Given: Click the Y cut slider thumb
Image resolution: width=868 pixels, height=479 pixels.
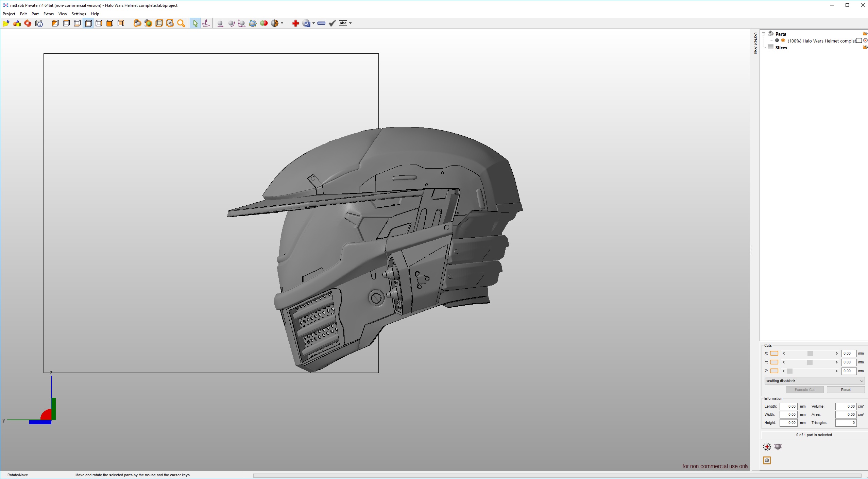Looking at the screenshot, I should click(x=810, y=362).
